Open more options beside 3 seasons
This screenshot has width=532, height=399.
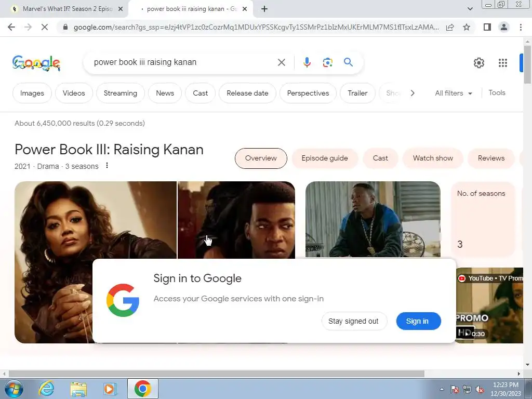pyautogui.click(x=107, y=166)
